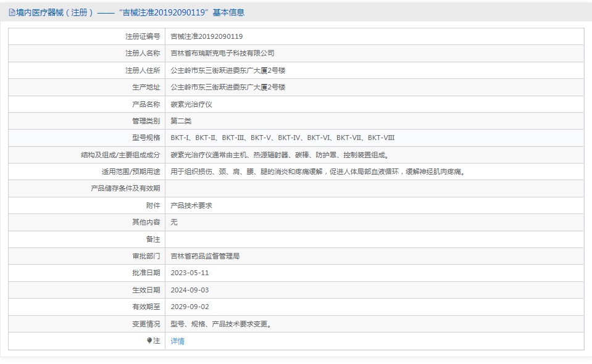This screenshot has width=592, height=364.
Task: Select attachment value 产品技术要求
Action: 191,205
